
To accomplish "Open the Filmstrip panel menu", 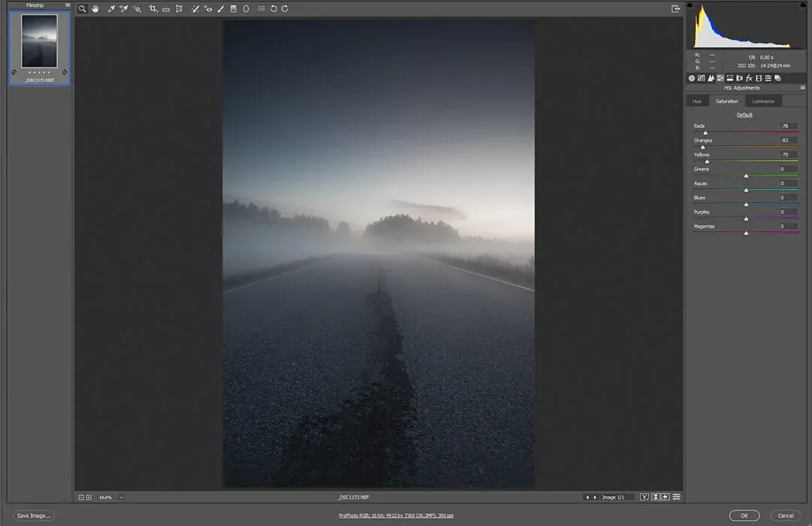I will point(67,5).
